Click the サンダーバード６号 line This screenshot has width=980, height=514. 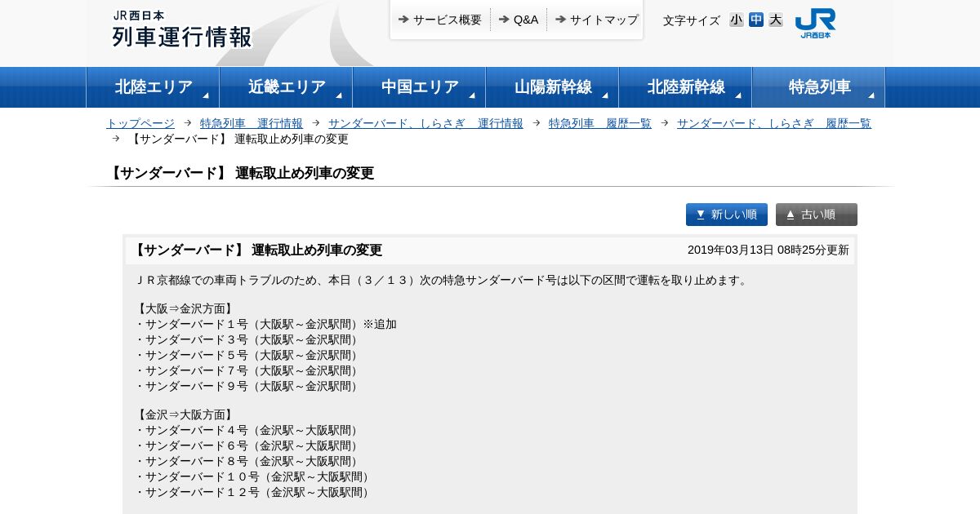coord(249,445)
